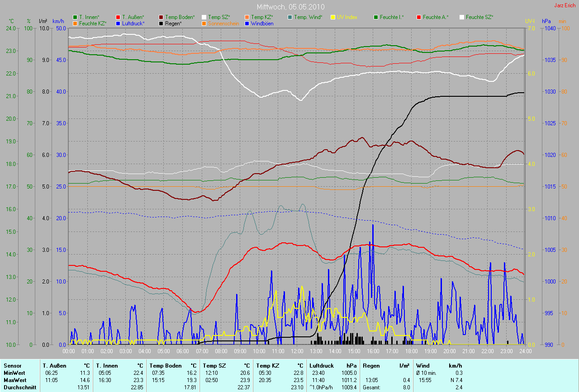The height and width of the screenshot is (392, 579).
Task: Click the chart title Mittwoch, 05.05.2010
Action: [289, 7]
